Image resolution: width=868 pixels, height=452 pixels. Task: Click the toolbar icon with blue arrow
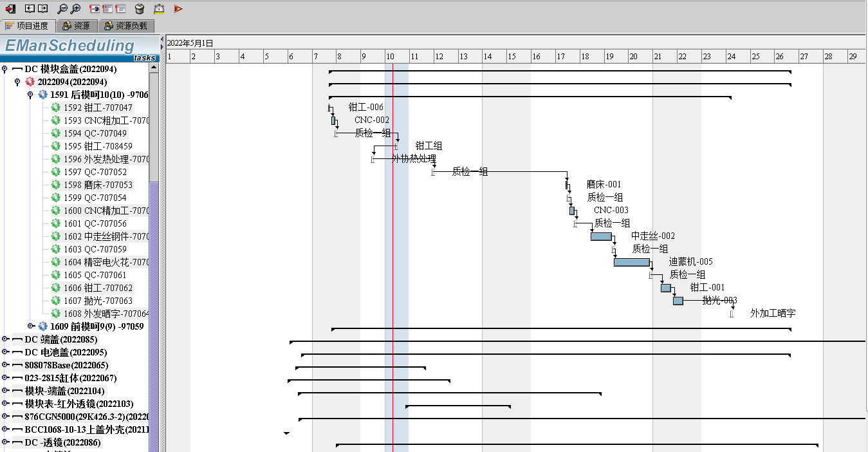94,9
